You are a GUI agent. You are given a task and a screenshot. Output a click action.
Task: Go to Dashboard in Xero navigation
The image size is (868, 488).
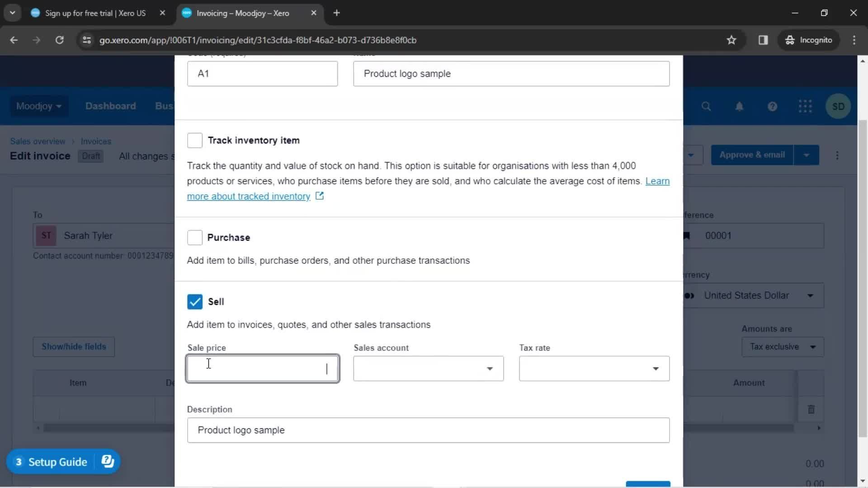click(110, 106)
